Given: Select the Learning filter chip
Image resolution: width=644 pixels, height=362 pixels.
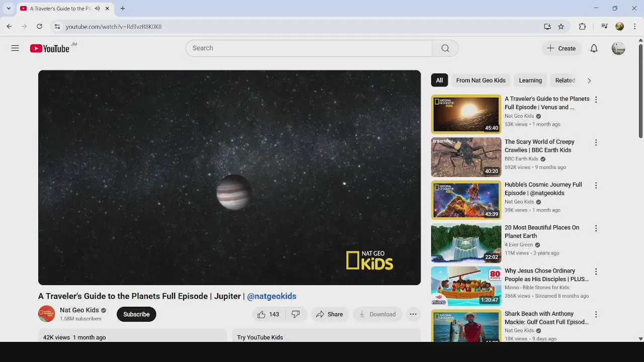Looking at the screenshot, I should (530, 80).
